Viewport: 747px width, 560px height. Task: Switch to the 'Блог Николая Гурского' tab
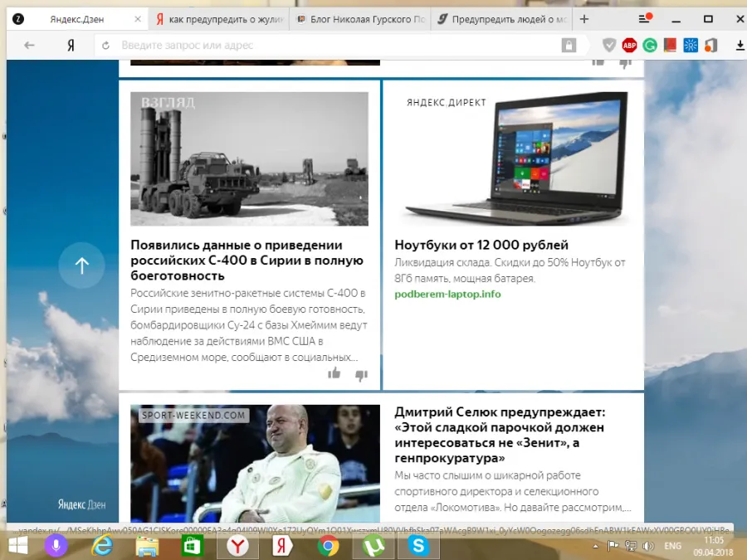(360, 19)
